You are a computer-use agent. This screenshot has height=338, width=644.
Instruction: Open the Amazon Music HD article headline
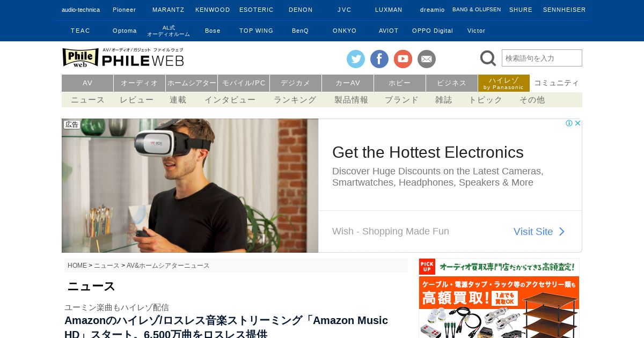click(x=226, y=327)
